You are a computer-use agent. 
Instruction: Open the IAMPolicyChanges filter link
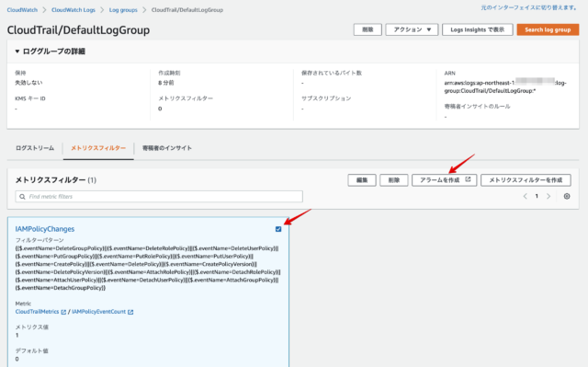coord(45,229)
